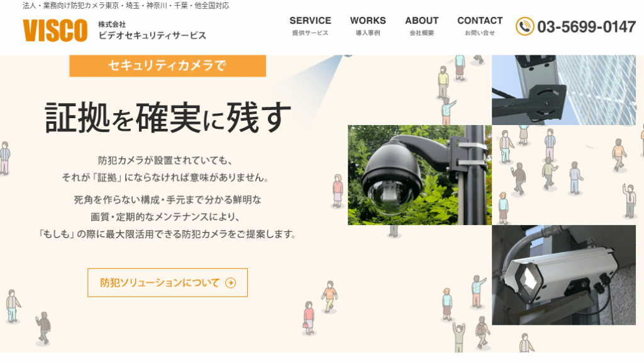Click the dome security camera photo
The width and height of the screenshot is (644, 362).
(x=419, y=175)
